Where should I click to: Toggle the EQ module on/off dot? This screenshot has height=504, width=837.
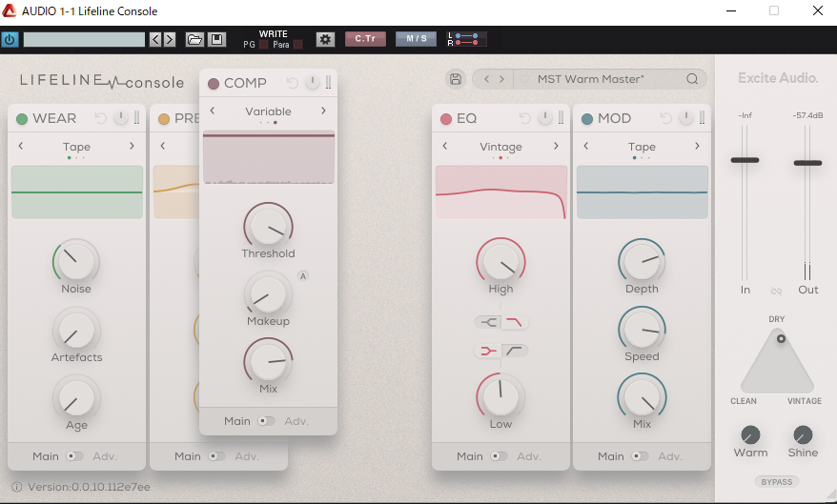pyautogui.click(x=446, y=119)
